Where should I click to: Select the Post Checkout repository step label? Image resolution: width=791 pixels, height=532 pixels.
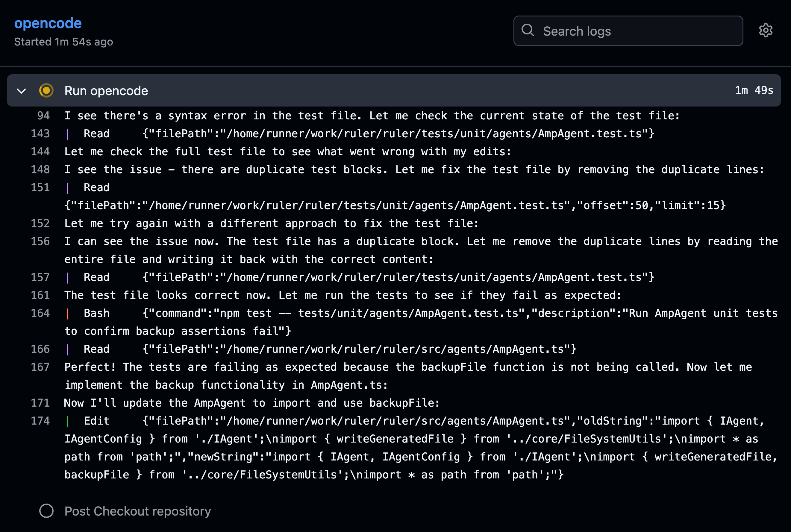pos(137,511)
